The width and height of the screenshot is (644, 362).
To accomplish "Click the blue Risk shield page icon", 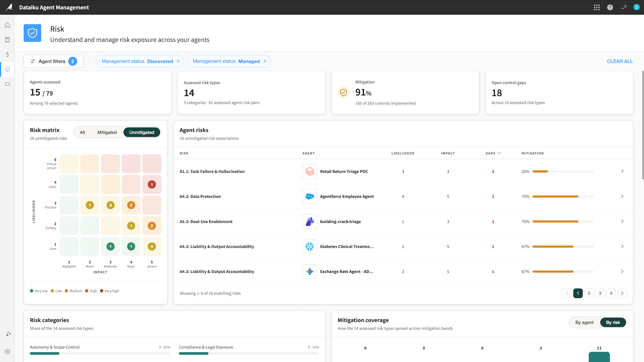I will coord(32,33).
